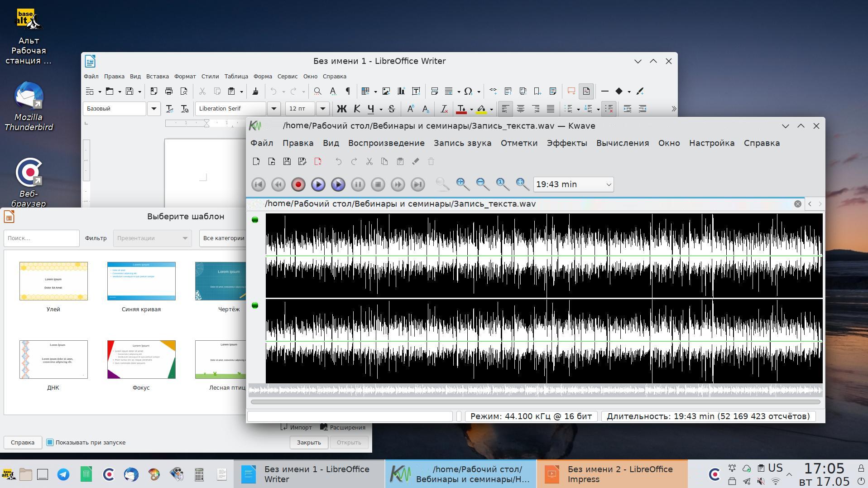The height and width of the screenshot is (488, 868).
Task: Insert image via Writer toolbar icon
Action: click(x=386, y=91)
